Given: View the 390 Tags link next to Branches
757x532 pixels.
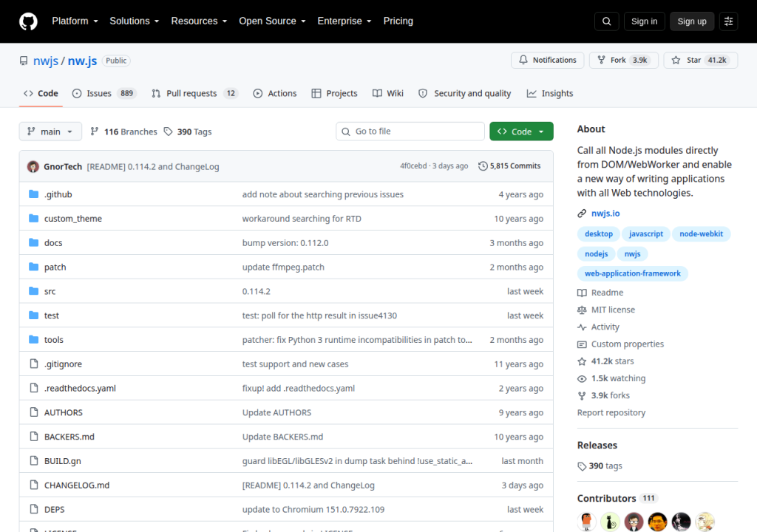Looking at the screenshot, I should (187, 132).
